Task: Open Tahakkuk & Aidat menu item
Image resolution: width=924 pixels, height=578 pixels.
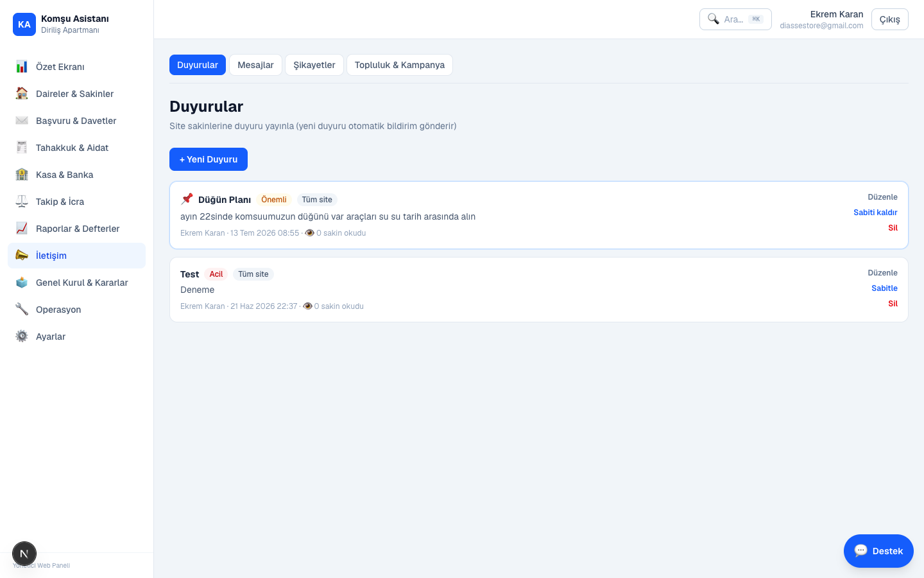Action: [76, 148]
